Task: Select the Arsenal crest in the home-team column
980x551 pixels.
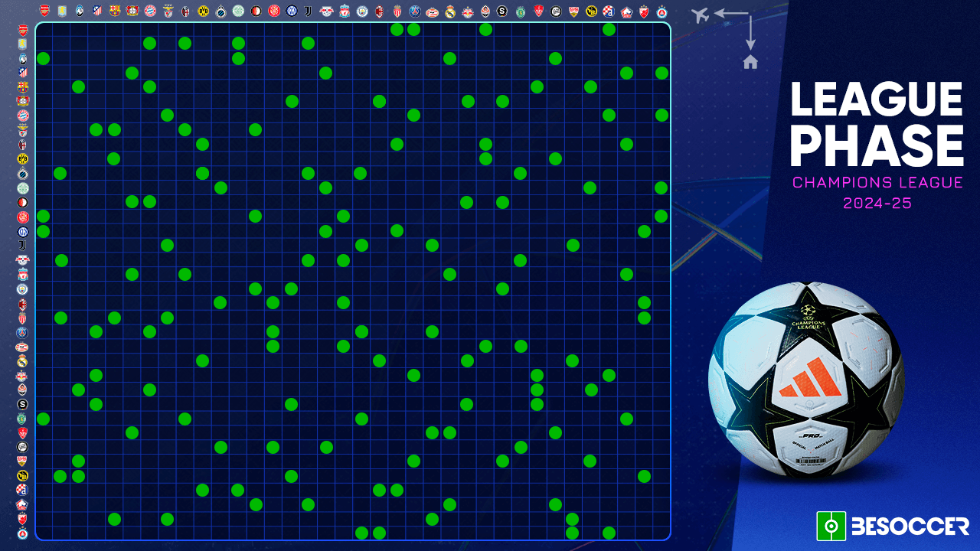Action: 22,30
